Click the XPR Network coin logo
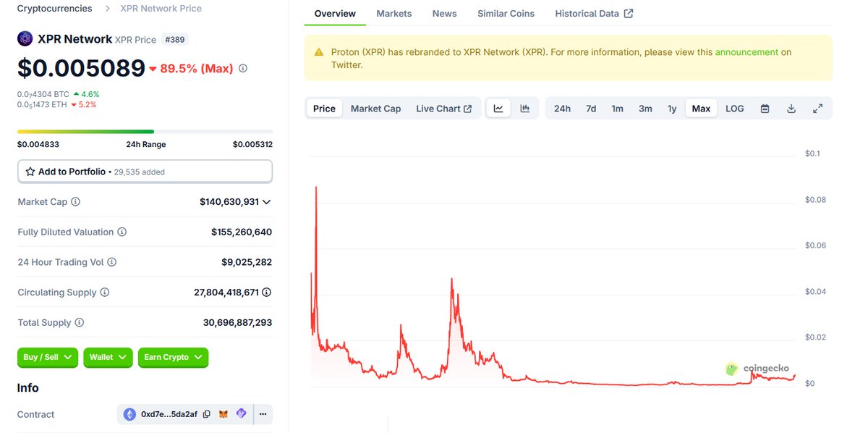The width and height of the screenshot is (868, 433). pos(25,39)
